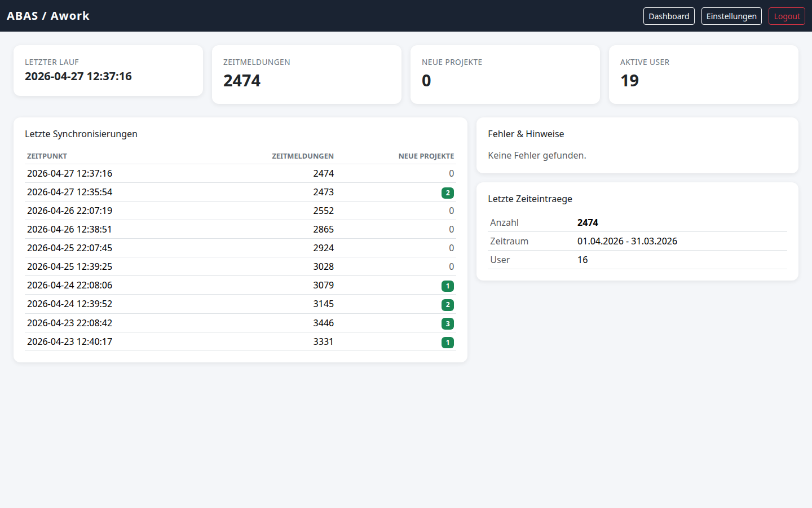Click Zeitmeldungen value 3145

[x=324, y=304]
